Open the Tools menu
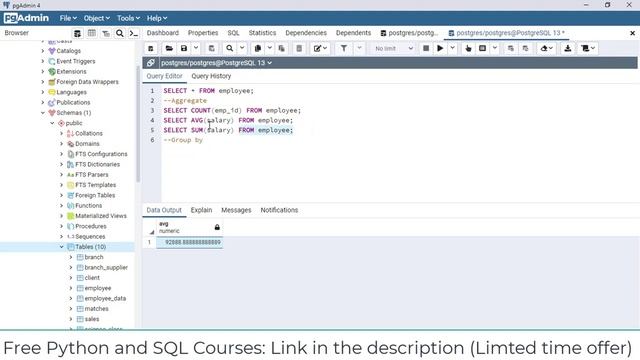This screenshot has height=360, width=640. [128, 18]
